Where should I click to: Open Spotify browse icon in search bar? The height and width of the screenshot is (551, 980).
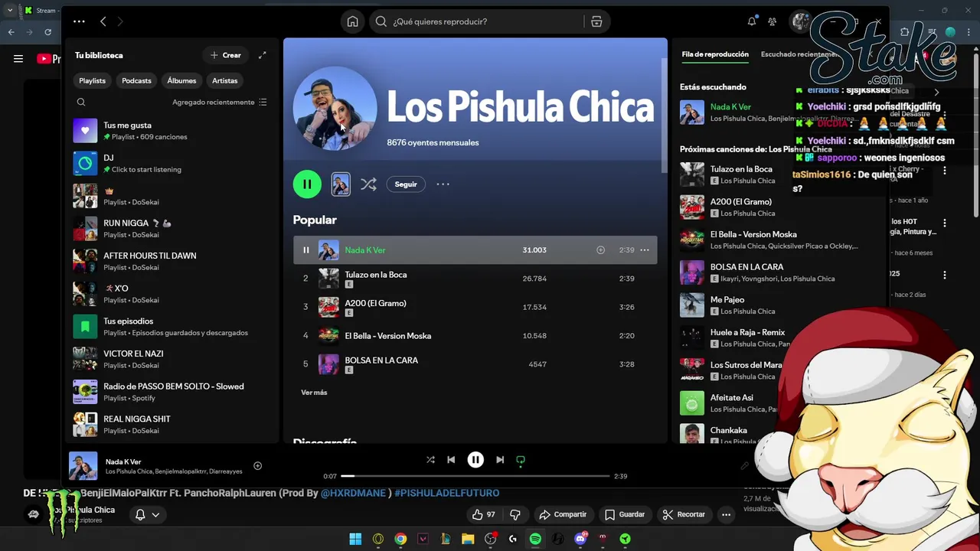[x=596, y=21]
